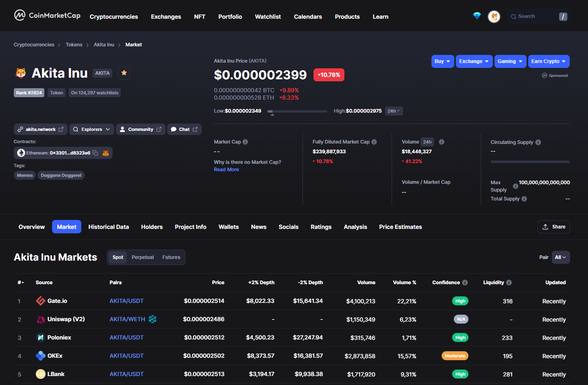This screenshot has width=588, height=385.
Task: Open the Gate.io AKITA/USDT pair link
Action: [126, 301]
